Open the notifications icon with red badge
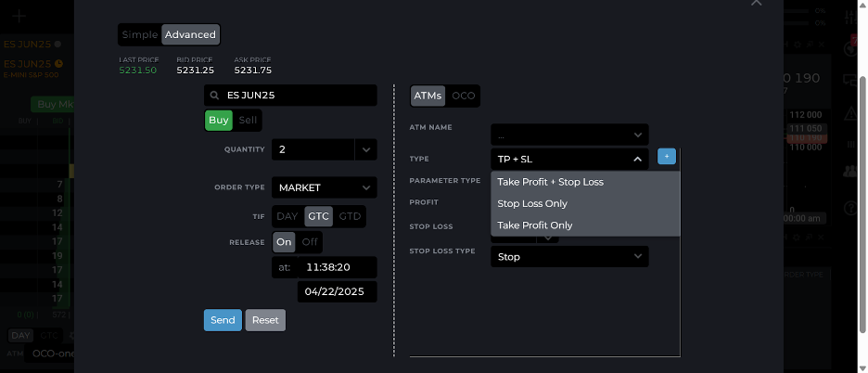This screenshot has width=868, height=373. 849,48
